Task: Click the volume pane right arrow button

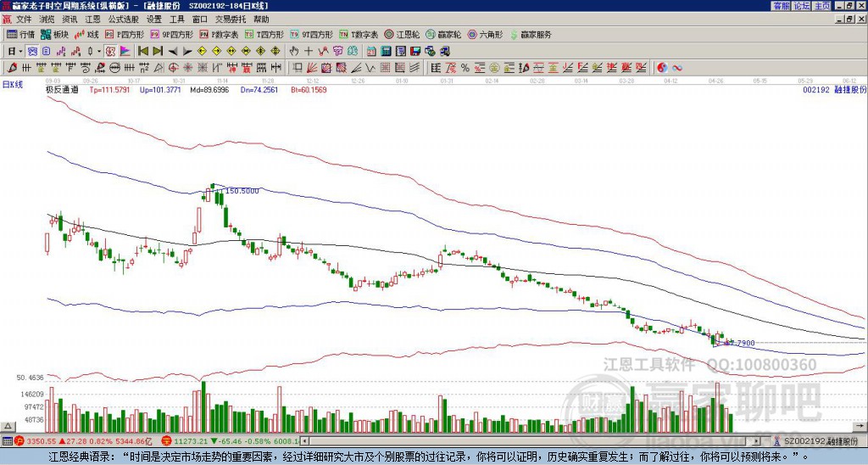Action: pyautogui.click(x=860, y=426)
